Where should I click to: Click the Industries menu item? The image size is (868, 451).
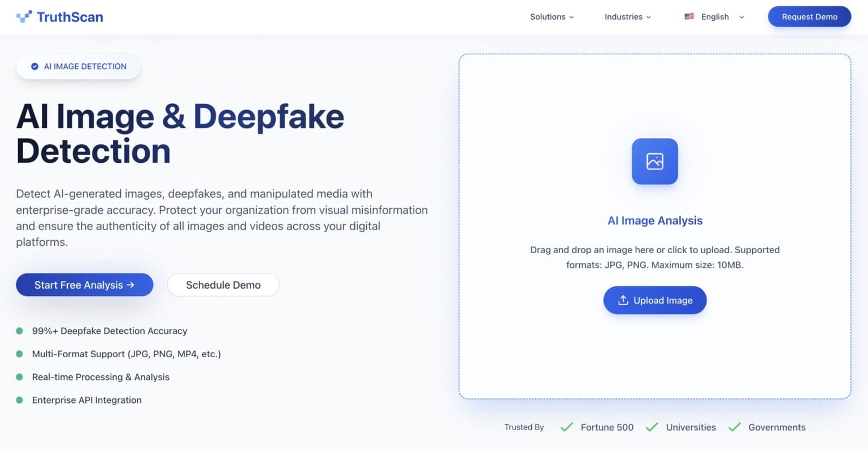pos(623,16)
